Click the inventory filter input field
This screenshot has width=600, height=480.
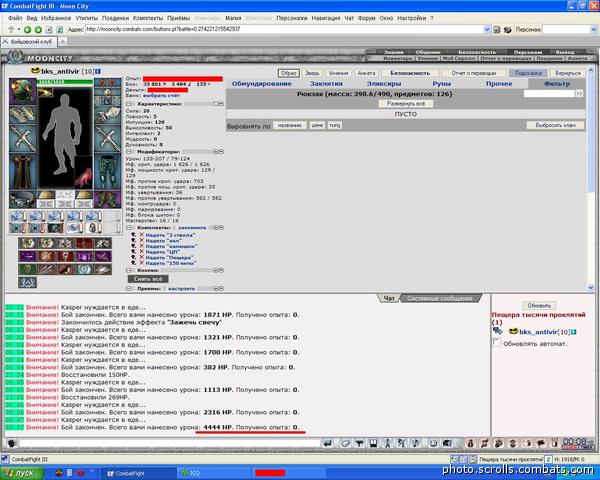click(x=549, y=93)
